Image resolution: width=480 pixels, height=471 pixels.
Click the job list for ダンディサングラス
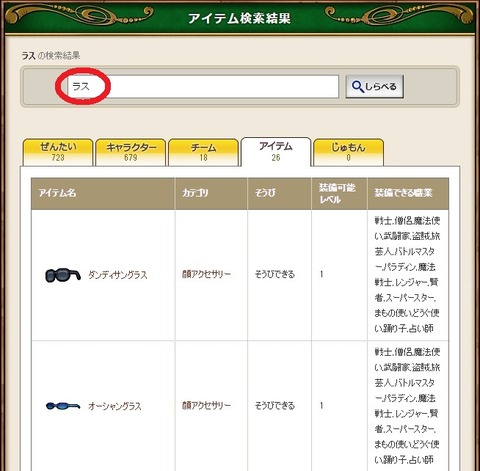click(x=407, y=274)
